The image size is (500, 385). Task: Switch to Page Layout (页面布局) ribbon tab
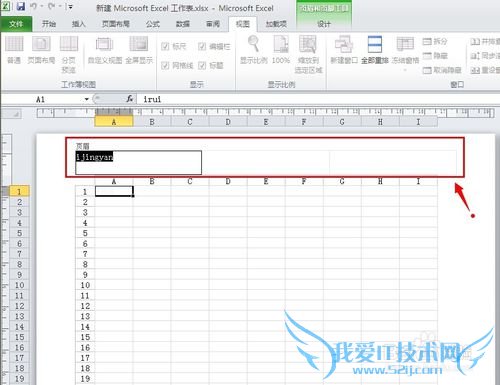pyautogui.click(x=116, y=24)
